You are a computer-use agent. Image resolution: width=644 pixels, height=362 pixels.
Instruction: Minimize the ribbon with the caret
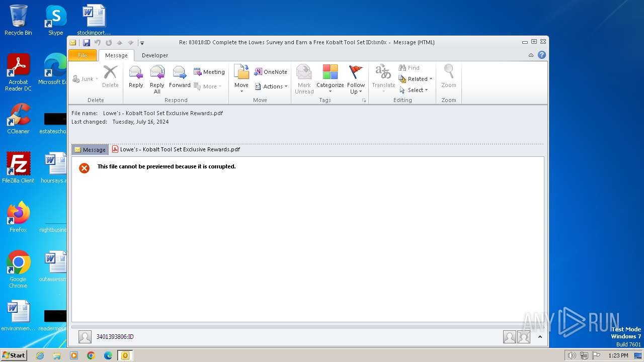tap(531, 55)
